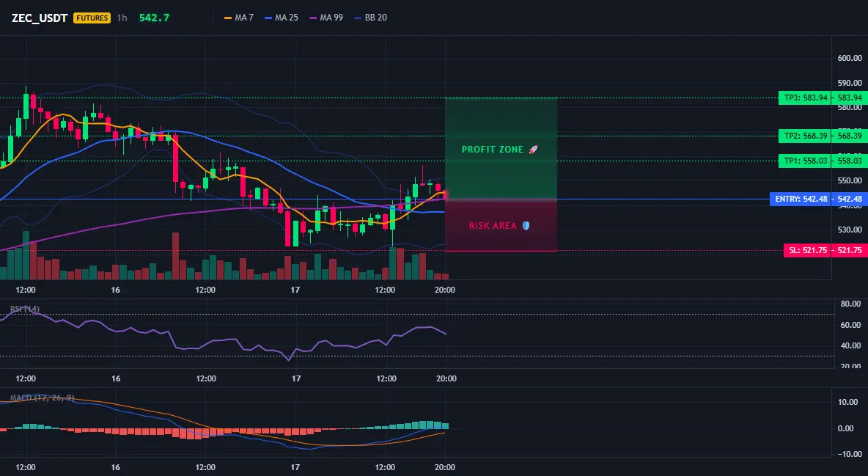Viewport: 868px width, 476px height.
Task: Click the SL: 521.75 label
Action: click(808, 250)
